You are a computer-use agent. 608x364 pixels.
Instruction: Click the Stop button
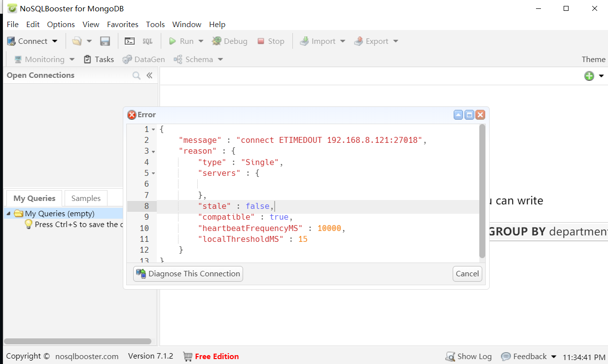(x=271, y=41)
